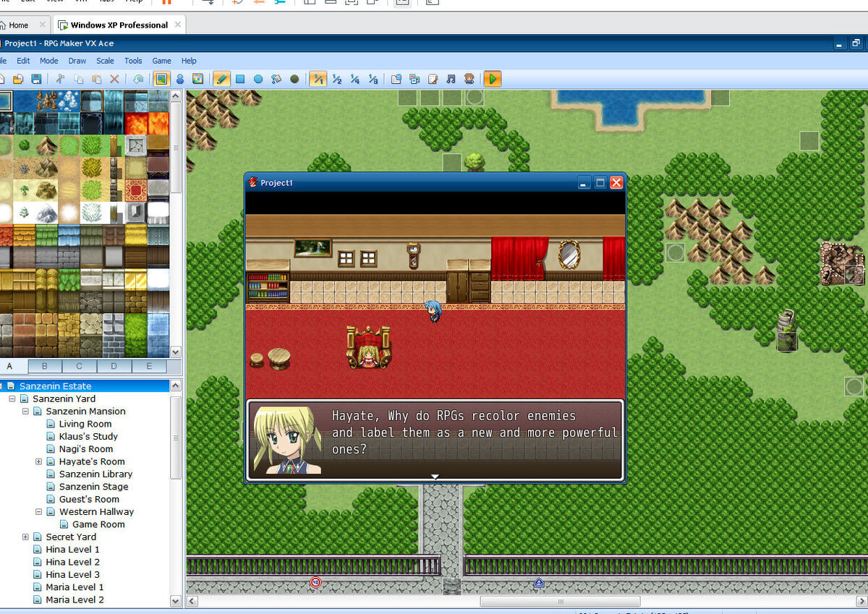Open the Mode menu
The image size is (868, 614).
(x=49, y=61)
